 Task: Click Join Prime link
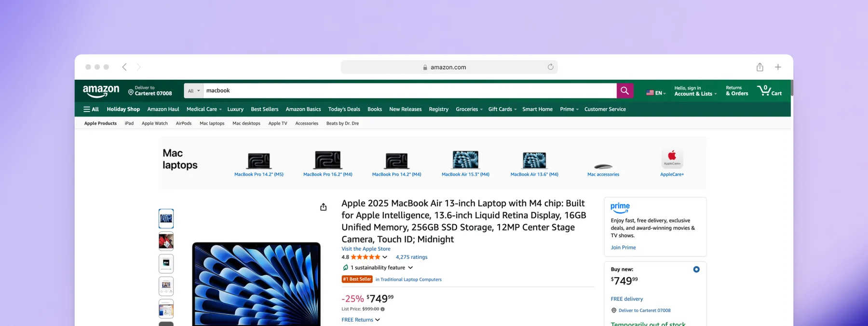coord(623,247)
